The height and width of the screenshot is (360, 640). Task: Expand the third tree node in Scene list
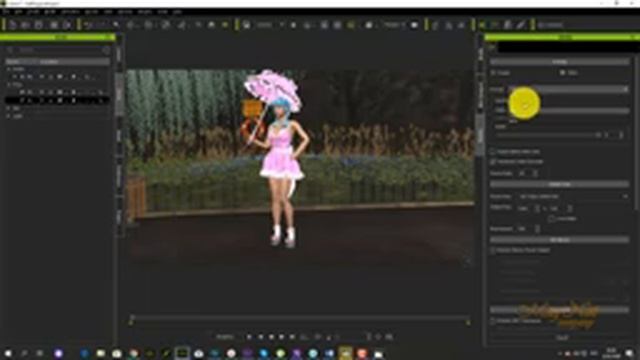8,108
